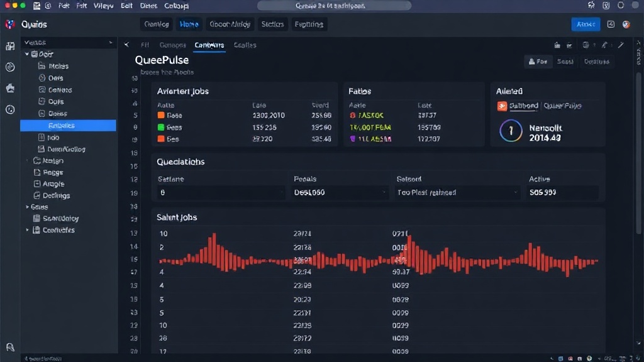Click the tallest red spike in chart
The width and height of the screenshot is (644, 362).
(x=214, y=250)
